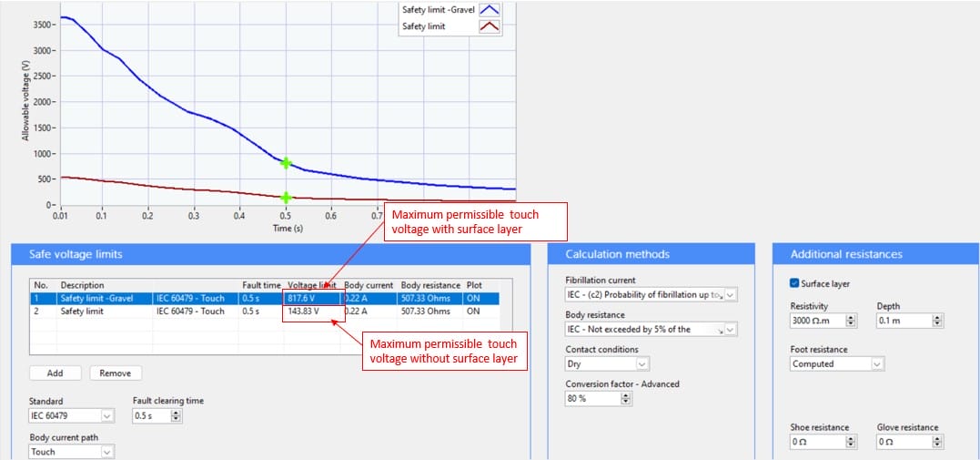
Task: Click green marker on red safety limit curve
Action: [x=286, y=198]
